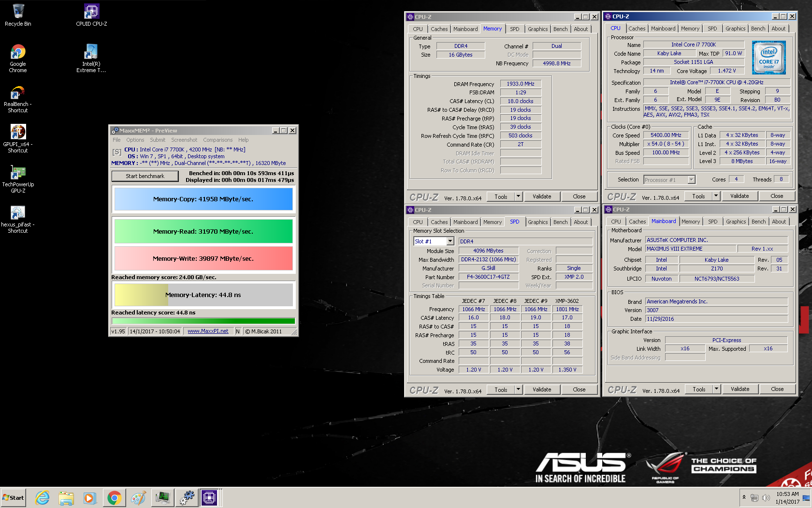
Task: Expand Tools dropdown arrow in Memory CPU-Z window
Action: pyautogui.click(x=519, y=196)
